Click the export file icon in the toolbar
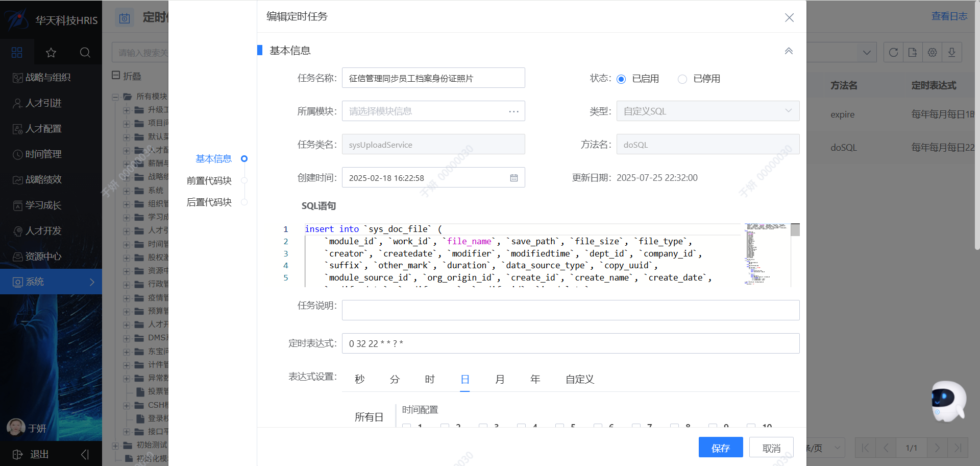Viewport: 980px width, 466px height. point(912,52)
